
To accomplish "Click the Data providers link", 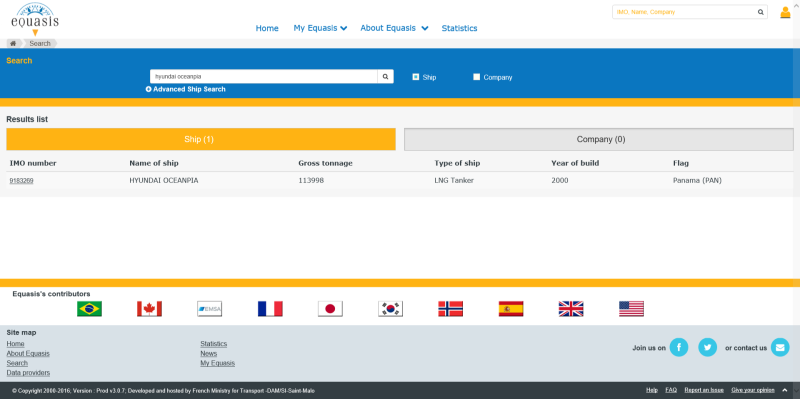I will pyautogui.click(x=28, y=373).
